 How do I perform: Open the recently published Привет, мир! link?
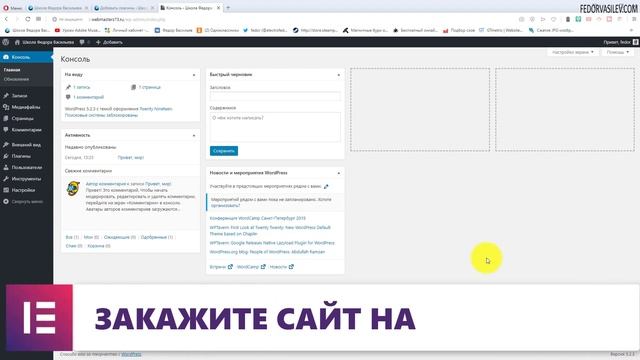click(131, 158)
